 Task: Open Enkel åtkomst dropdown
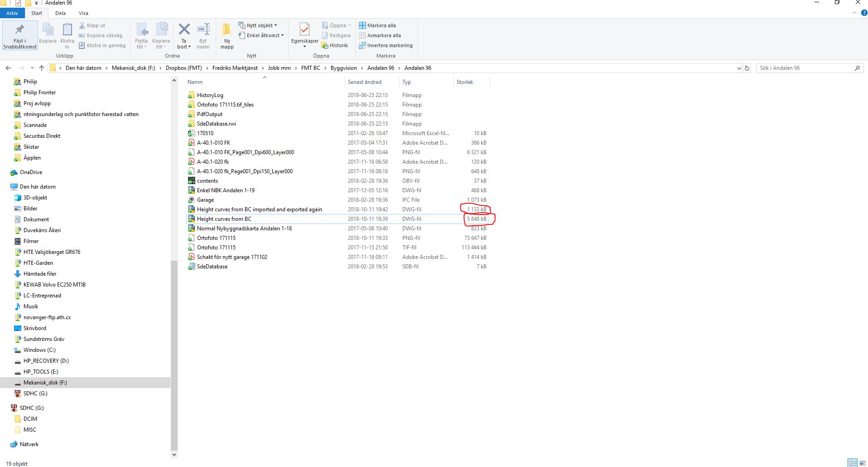pos(261,35)
